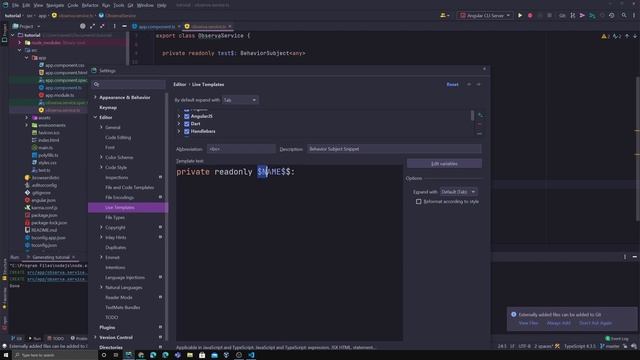Select Plugins in settings tree
Viewport: 640px width, 360px height.
point(107,328)
